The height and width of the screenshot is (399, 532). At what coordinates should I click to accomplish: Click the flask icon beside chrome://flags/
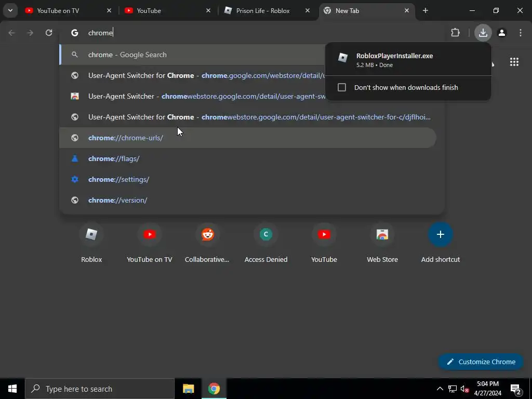(x=75, y=158)
